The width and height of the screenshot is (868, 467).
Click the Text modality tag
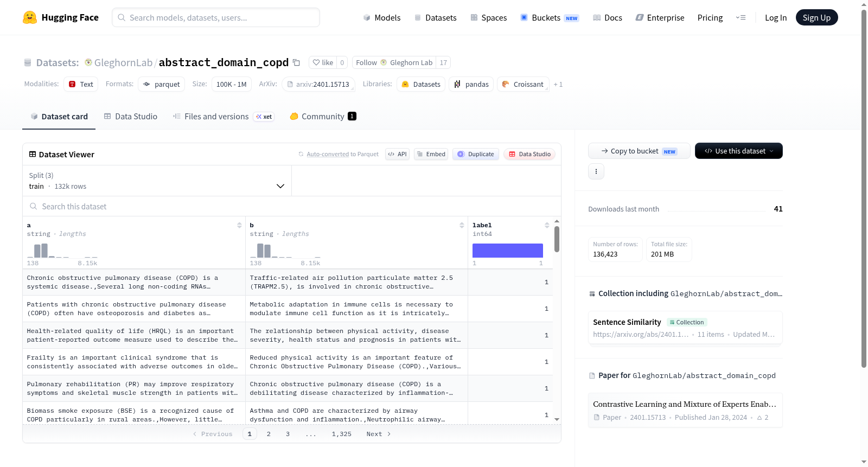[x=81, y=84]
